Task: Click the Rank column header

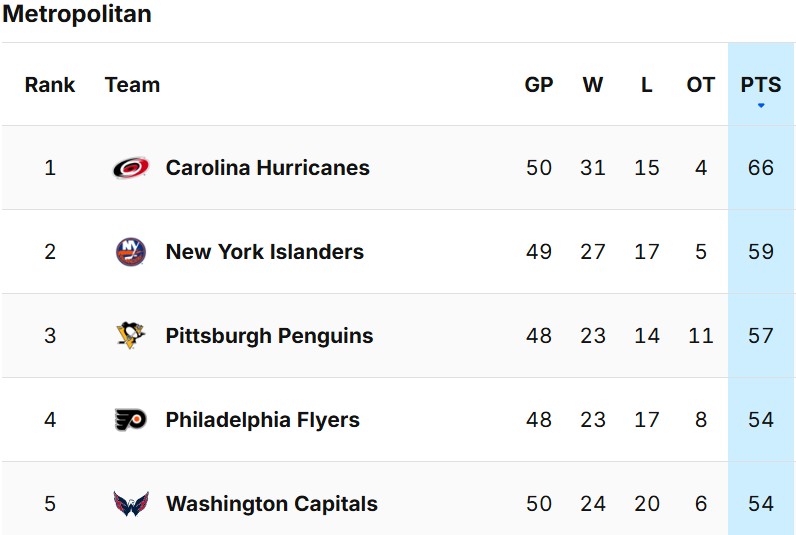Action: coord(50,85)
